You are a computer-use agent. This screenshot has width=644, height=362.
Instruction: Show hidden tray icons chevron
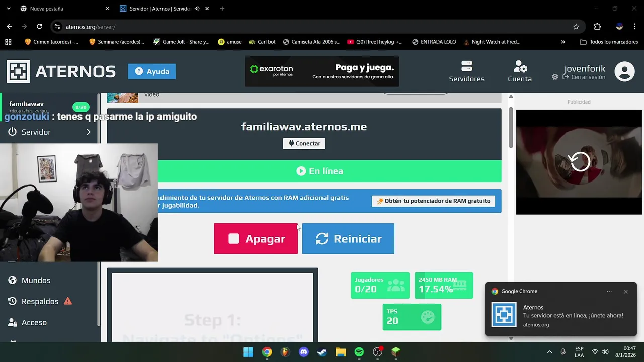[x=549, y=352]
